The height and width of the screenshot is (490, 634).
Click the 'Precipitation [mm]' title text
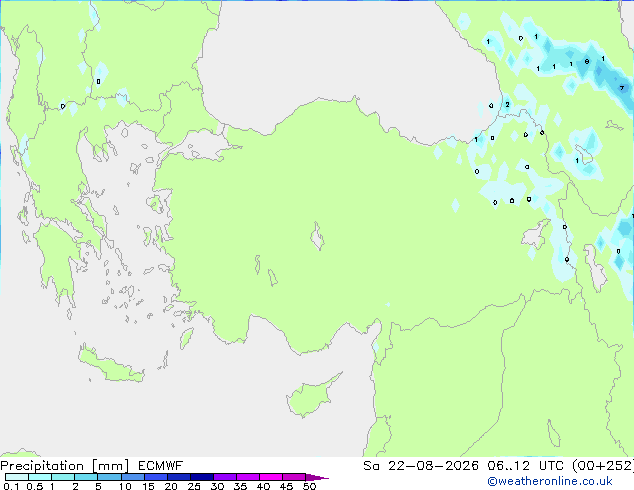coord(64,466)
